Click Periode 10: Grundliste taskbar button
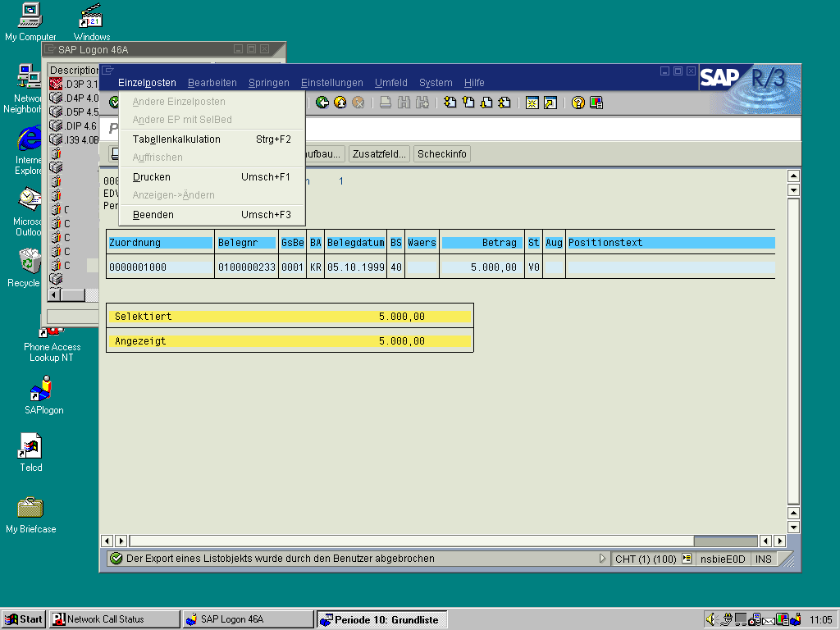 coord(382,620)
